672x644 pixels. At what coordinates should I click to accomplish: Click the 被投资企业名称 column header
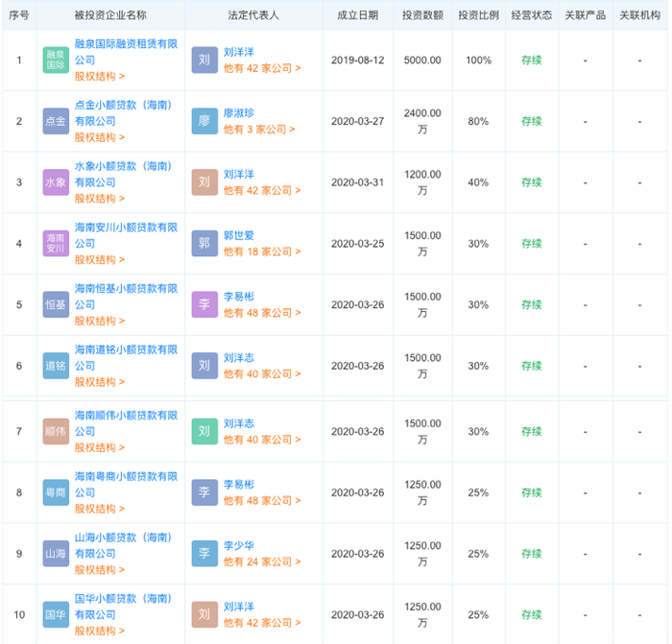point(110,15)
